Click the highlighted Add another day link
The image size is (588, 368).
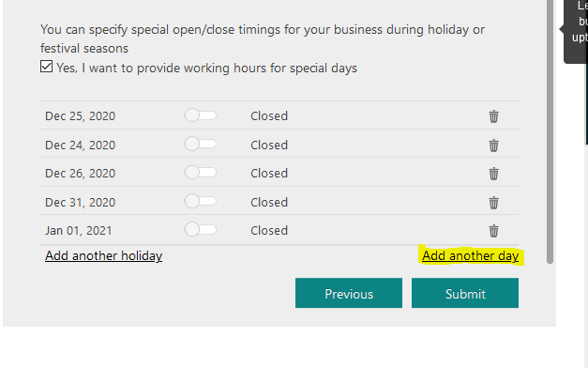point(470,255)
